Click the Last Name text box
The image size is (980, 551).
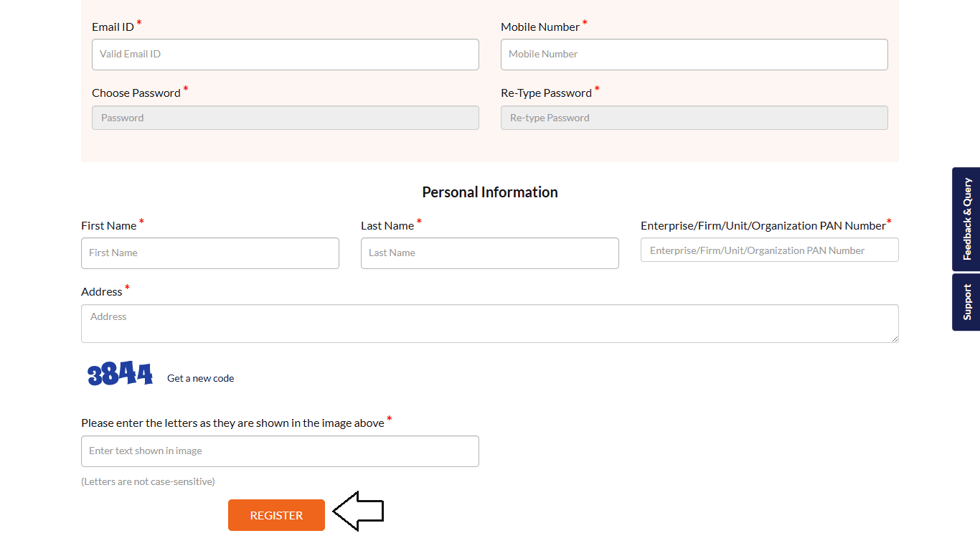click(489, 253)
